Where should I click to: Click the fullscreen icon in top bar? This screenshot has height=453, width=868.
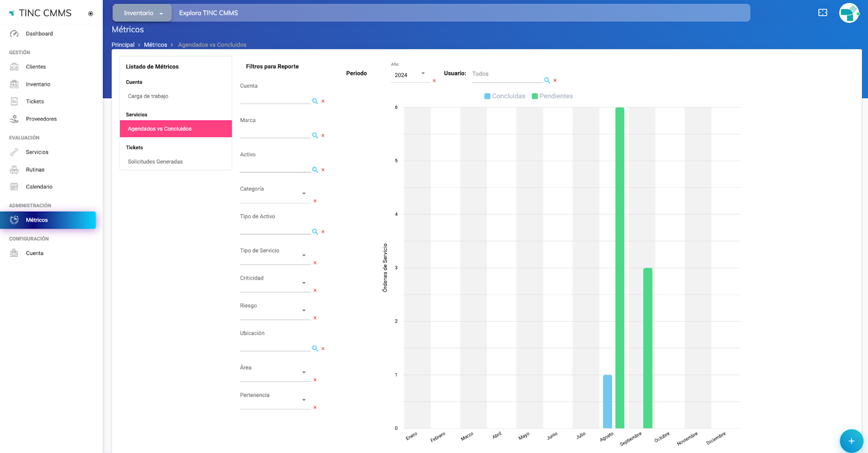coord(822,12)
